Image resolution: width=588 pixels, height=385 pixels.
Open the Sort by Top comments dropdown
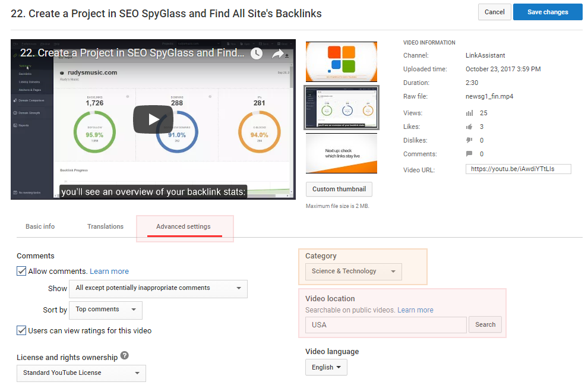106,310
